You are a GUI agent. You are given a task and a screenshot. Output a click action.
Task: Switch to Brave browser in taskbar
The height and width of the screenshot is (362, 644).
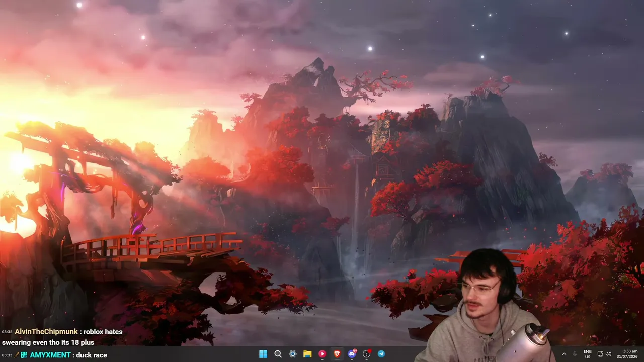(337, 354)
